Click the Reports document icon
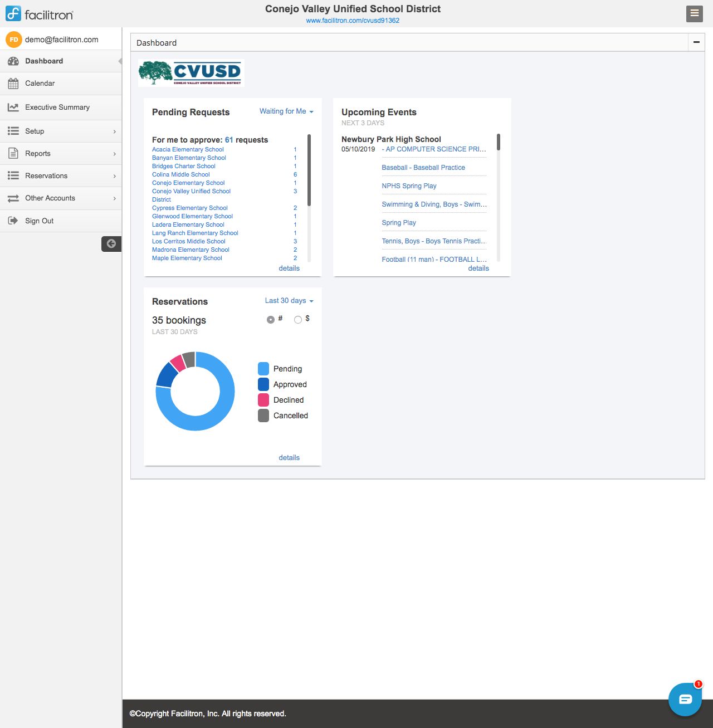This screenshot has height=728, width=713. 13,153
